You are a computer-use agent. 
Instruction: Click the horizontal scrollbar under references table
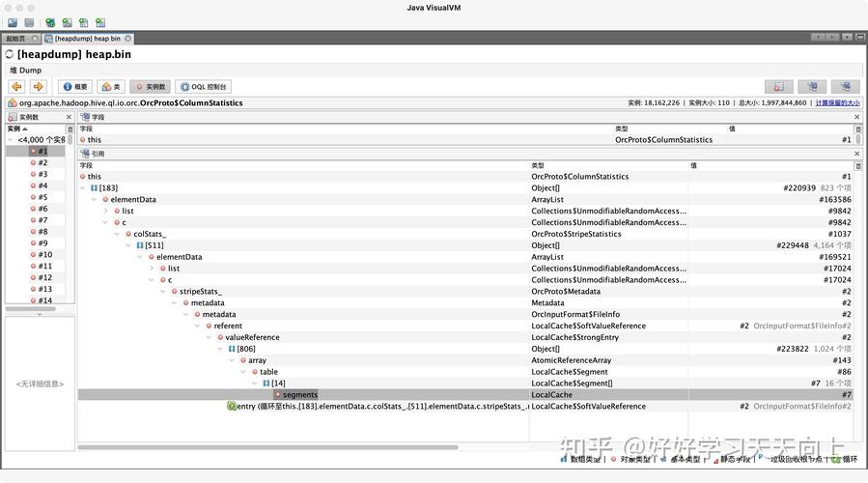[267, 447]
